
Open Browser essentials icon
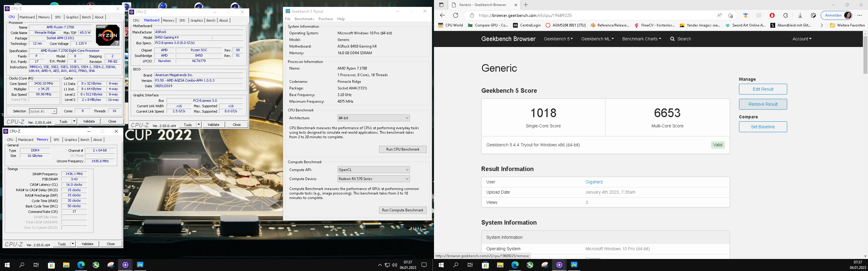(x=813, y=15)
